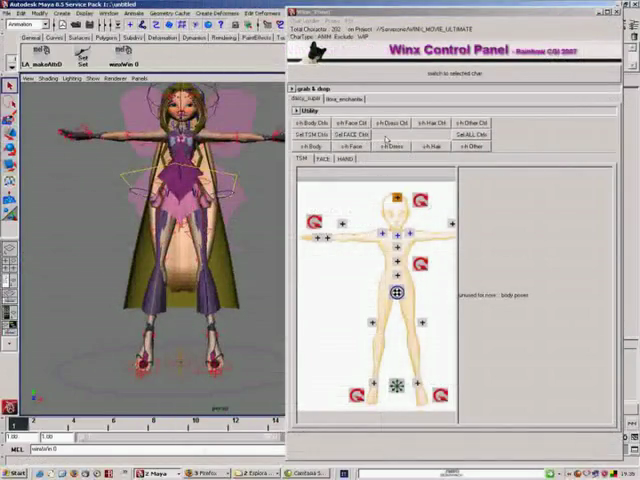The width and height of the screenshot is (640, 480).
Task: Click the s-h Hair Ctrl button
Action: (431, 123)
